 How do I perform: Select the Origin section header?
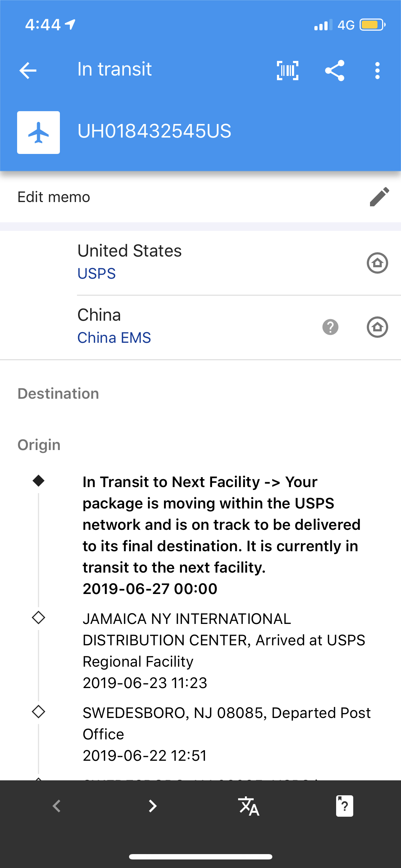[x=39, y=445]
